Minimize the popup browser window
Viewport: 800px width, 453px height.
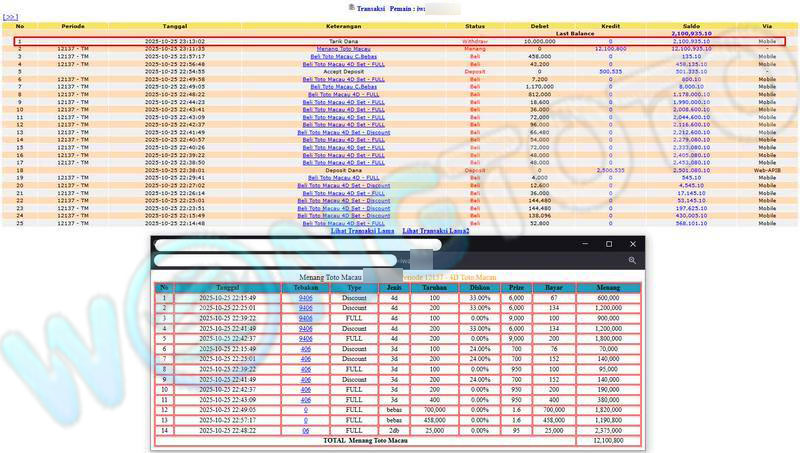[584, 244]
